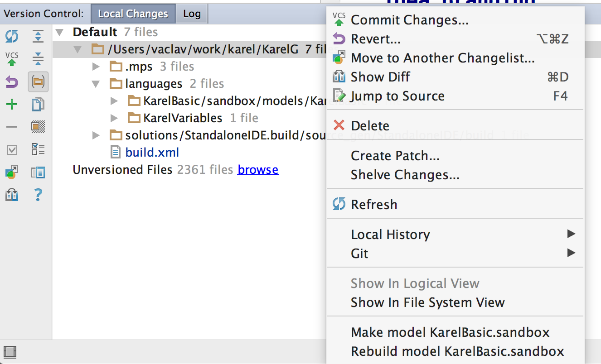Switch to the Log tab
The image size is (601, 364).
click(192, 14)
